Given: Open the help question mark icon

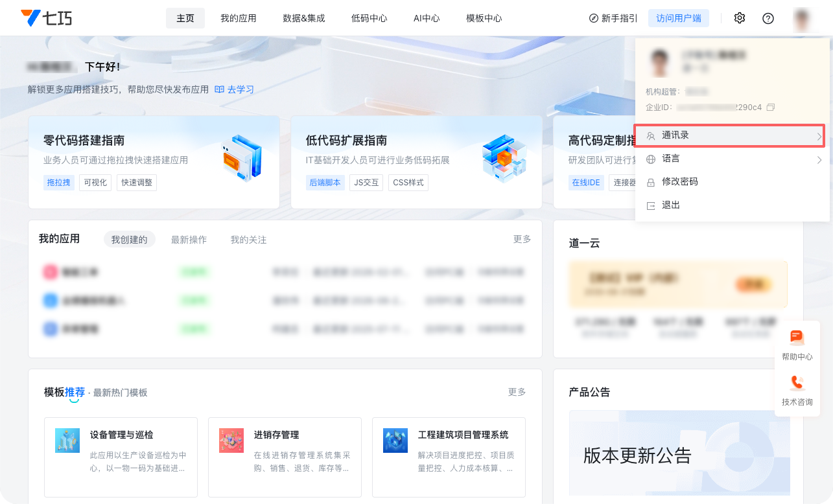Looking at the screenshot, I should [x=768, y=18].
